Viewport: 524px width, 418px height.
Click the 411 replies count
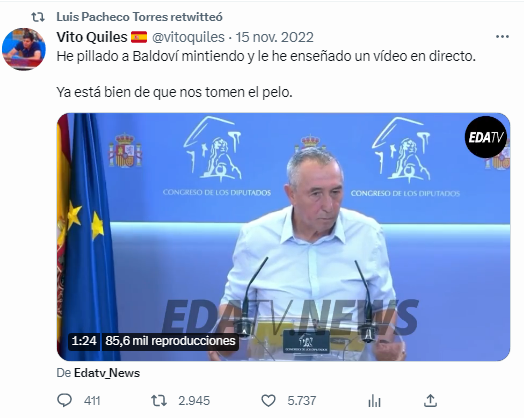coord(92,401)
